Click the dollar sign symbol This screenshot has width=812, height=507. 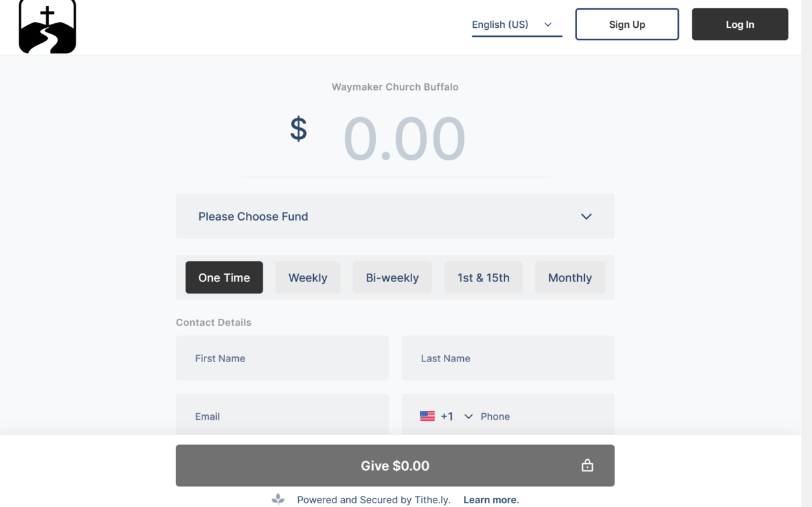tap(298, 129)
